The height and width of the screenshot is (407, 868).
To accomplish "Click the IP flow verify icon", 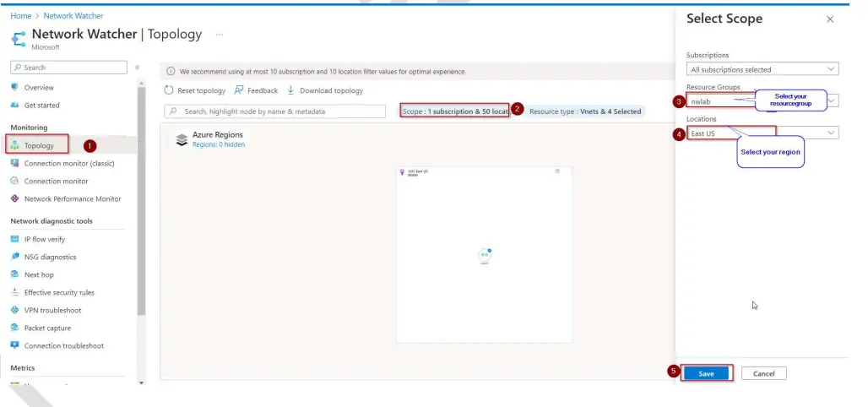I will coord(14,239).
